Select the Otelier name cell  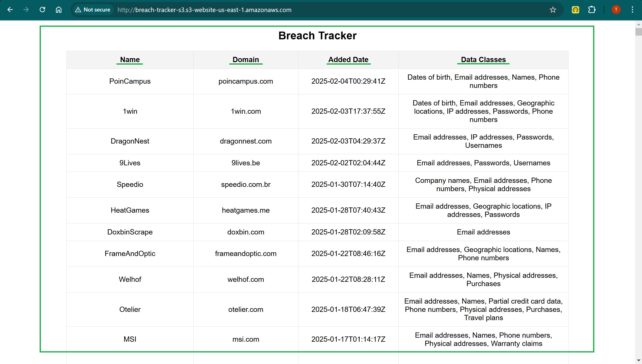(130, 309)
